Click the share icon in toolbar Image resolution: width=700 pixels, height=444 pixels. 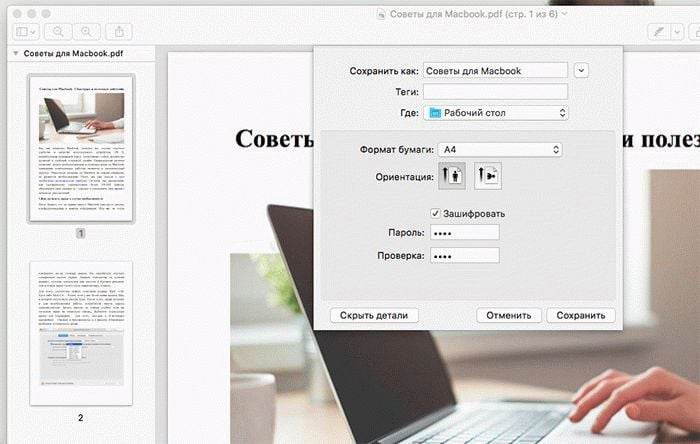pyautogui.click(x=119, y=32)
